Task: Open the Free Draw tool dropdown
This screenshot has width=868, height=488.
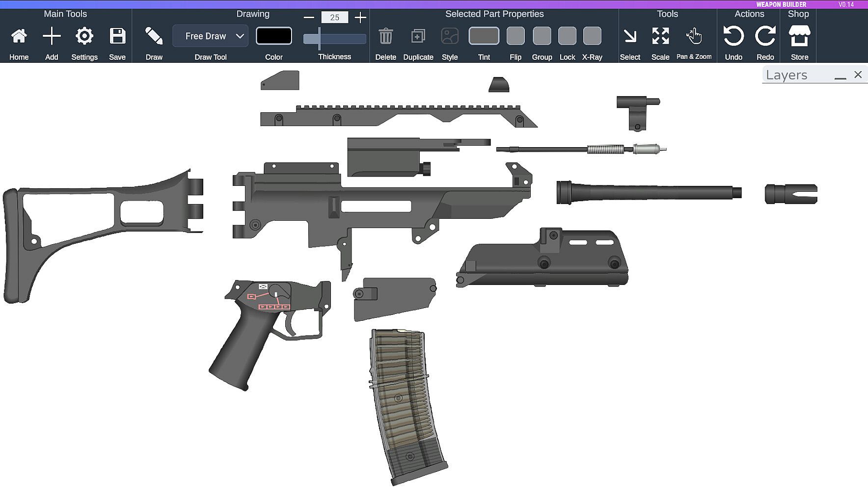Action: [x=211, y=36]
